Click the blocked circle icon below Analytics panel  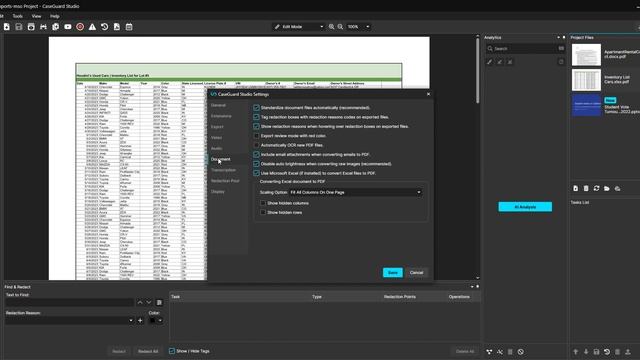[521, 352]
